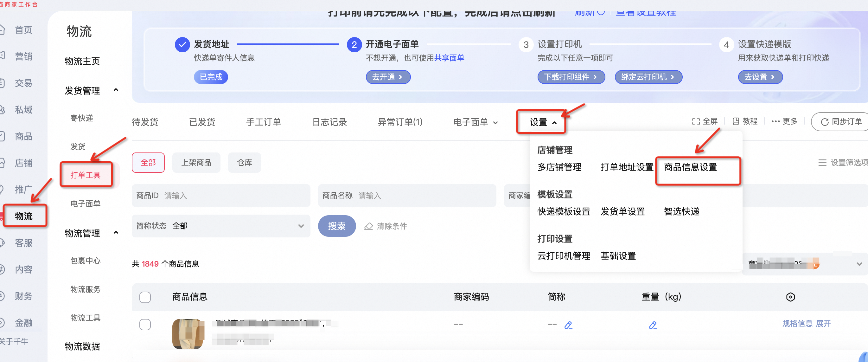
Task: Click the 下载打印组件 button
Action: pyautogui.click(x=571, y=77)
